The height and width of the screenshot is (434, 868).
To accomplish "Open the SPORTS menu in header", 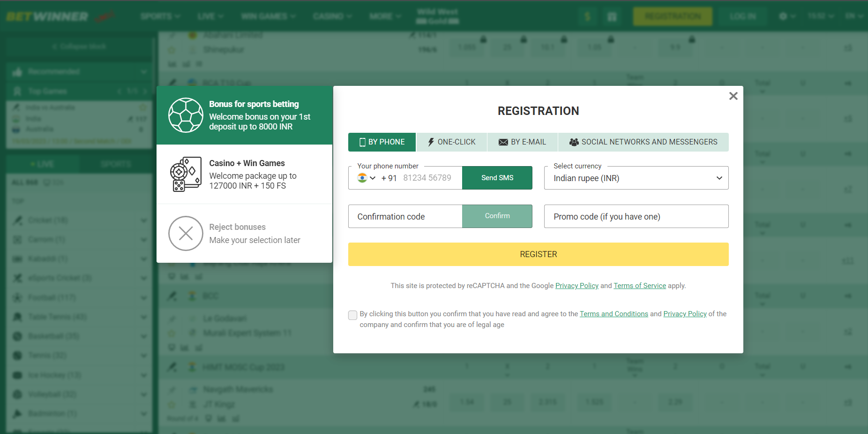I will [160, 16].
